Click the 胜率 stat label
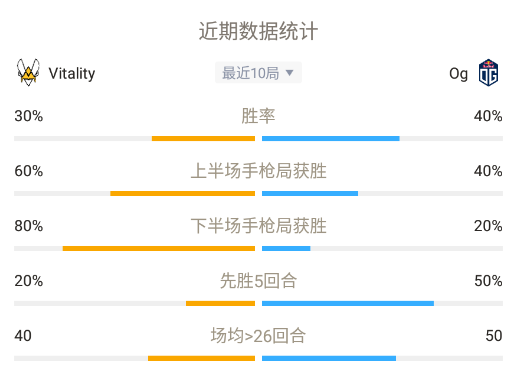 coord(258,116)
